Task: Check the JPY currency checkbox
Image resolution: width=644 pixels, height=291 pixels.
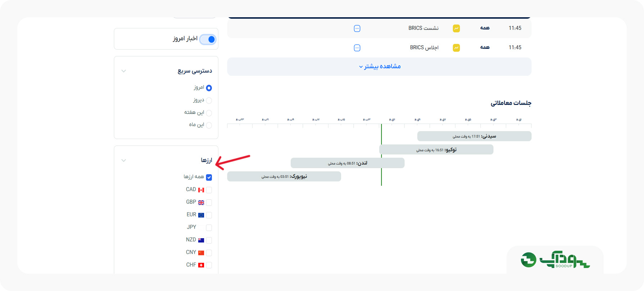Action: coord(209,228)
